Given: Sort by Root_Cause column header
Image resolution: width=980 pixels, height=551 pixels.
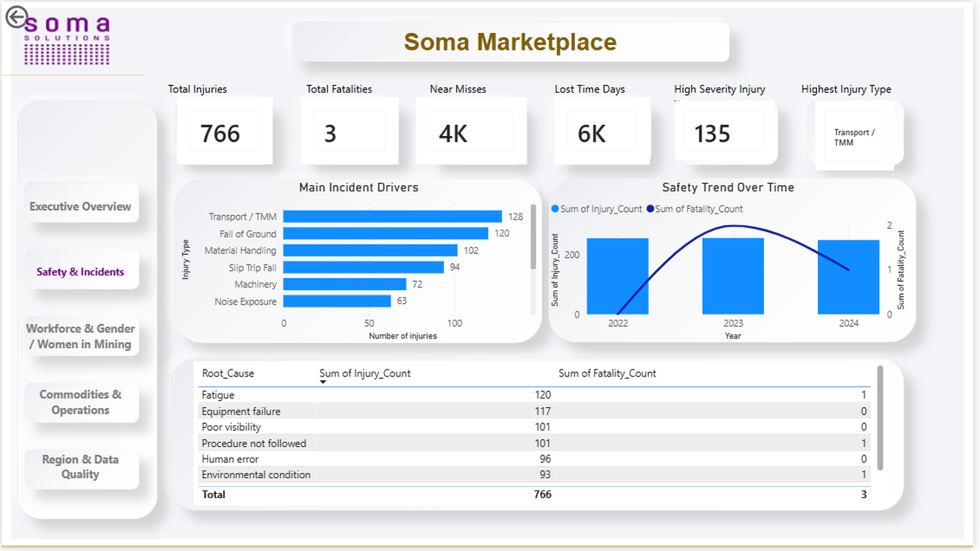Looking at the screenshot, I should [x=228, y=373].
